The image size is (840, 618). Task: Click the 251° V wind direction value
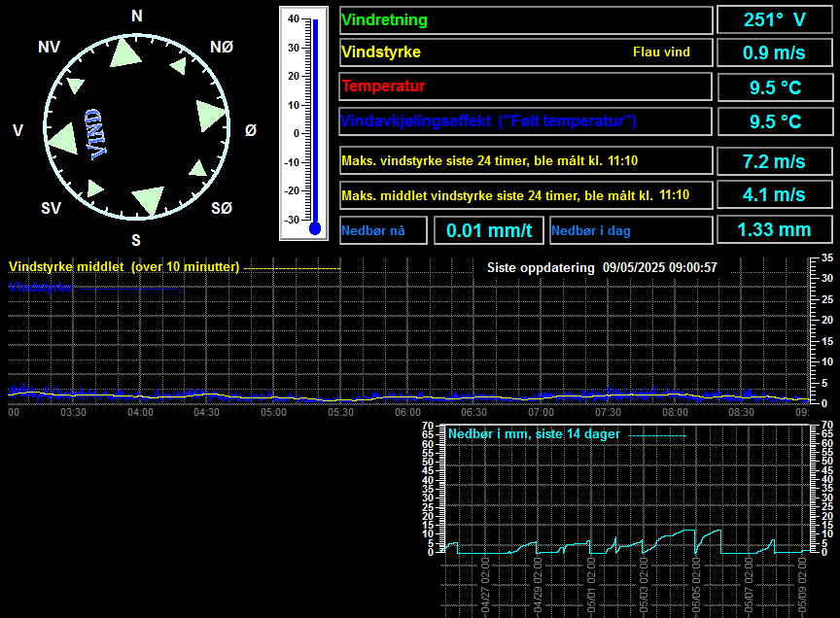tap(775, 19)
